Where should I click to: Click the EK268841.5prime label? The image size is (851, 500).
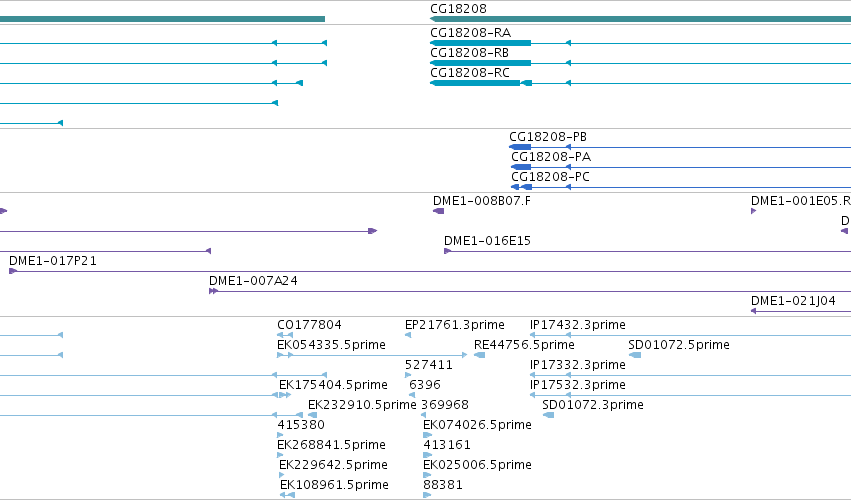coord(332,446)
